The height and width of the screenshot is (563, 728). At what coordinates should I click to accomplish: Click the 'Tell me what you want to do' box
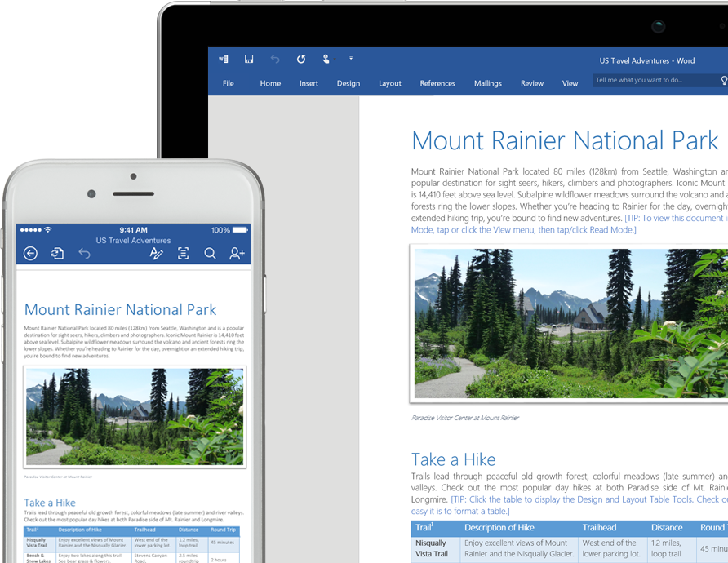point(653,81)
